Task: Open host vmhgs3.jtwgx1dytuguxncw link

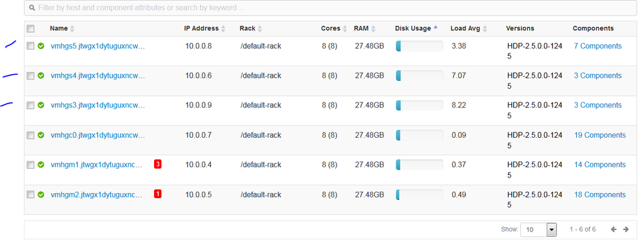Action: (98, 106)
